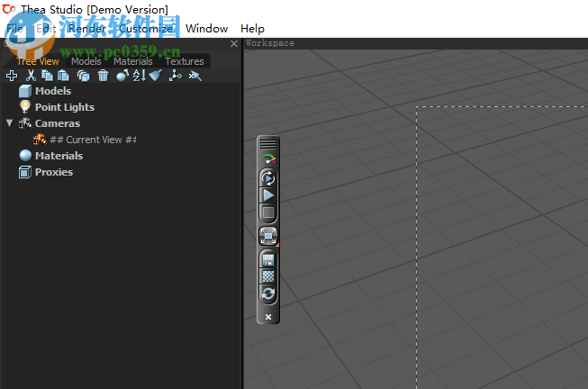The image size is (588, 389).
Task: Switch to the Tree View tab
Action: point(38,61)
